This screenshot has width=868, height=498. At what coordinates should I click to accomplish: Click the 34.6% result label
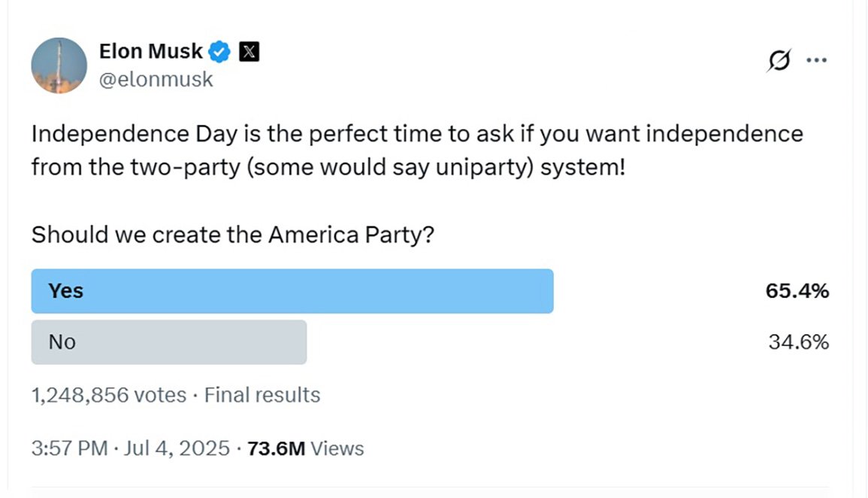coord(799,342)
